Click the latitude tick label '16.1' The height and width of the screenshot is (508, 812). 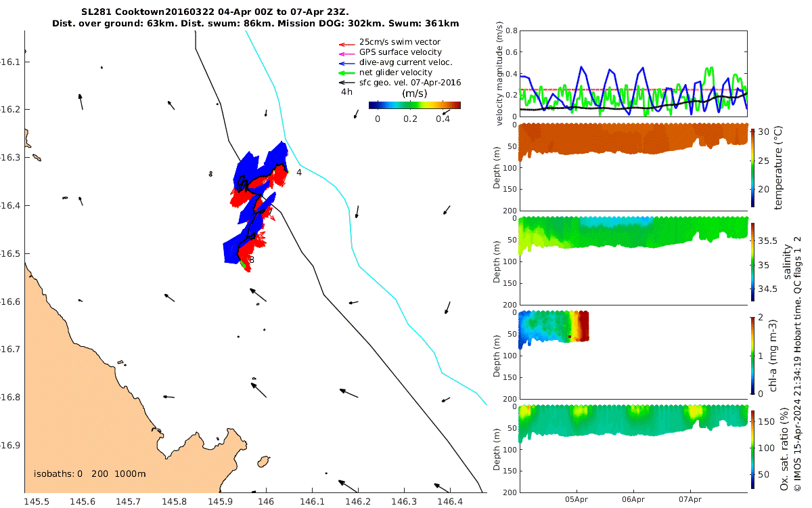coord(10,62)
